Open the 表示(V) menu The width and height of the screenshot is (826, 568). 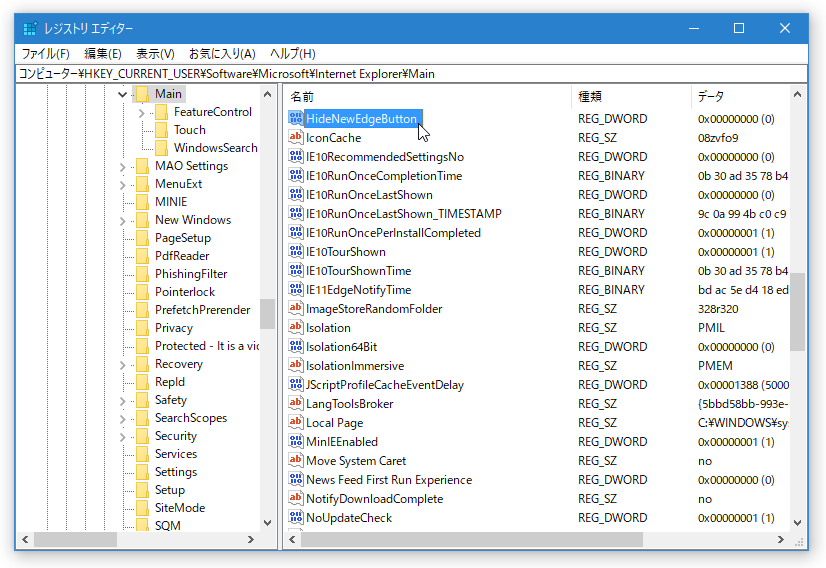point(155,54)
